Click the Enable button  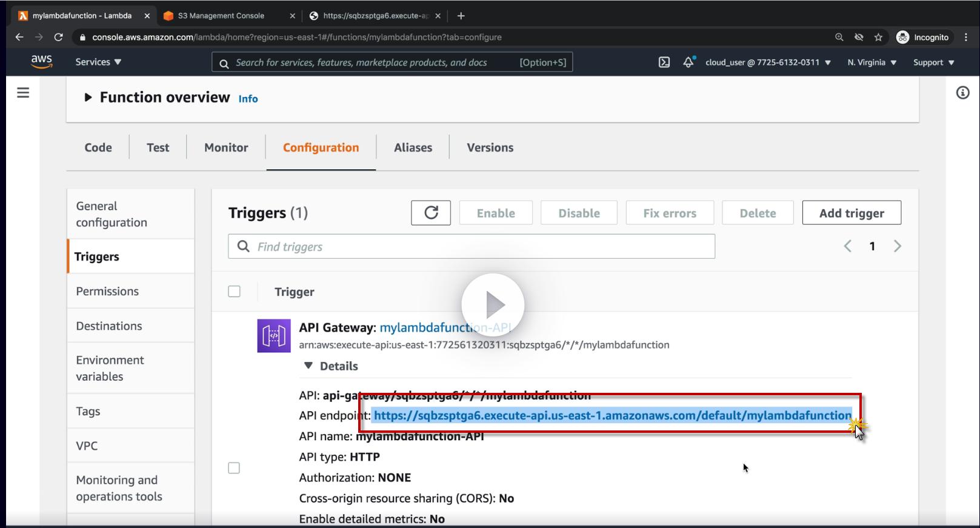point(496,213)
